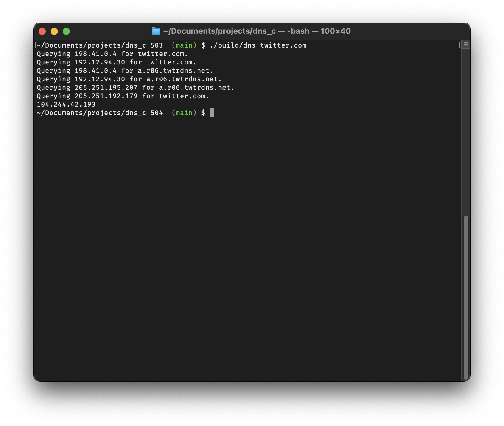
Task: Click the folder proxy icon in title bar
Action: click(x=156, y=31)
